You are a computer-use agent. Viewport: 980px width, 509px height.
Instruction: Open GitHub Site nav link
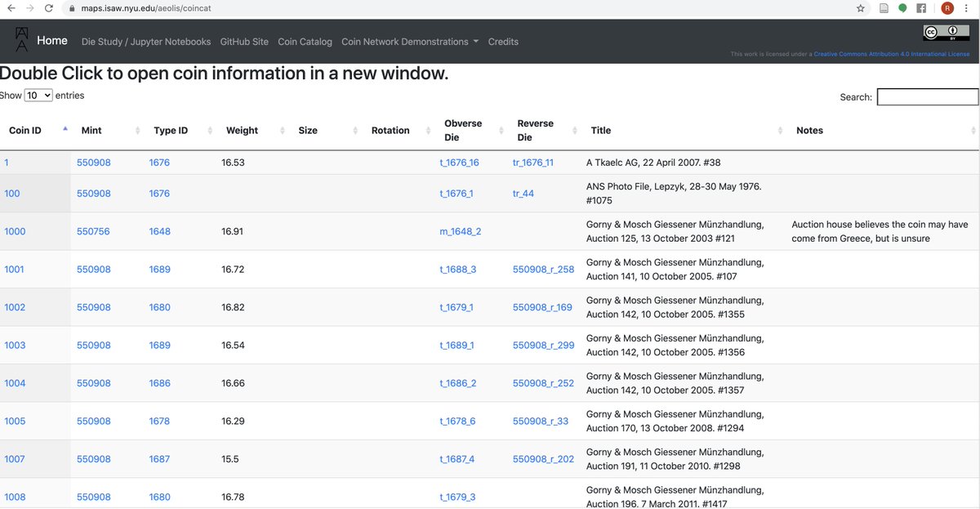point(244,42)
